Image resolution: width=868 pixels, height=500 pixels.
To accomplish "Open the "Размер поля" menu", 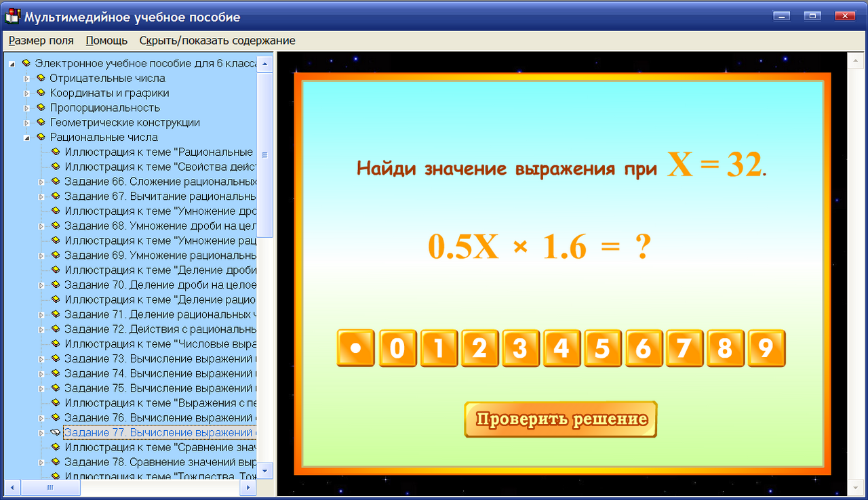I will point(41,40).
